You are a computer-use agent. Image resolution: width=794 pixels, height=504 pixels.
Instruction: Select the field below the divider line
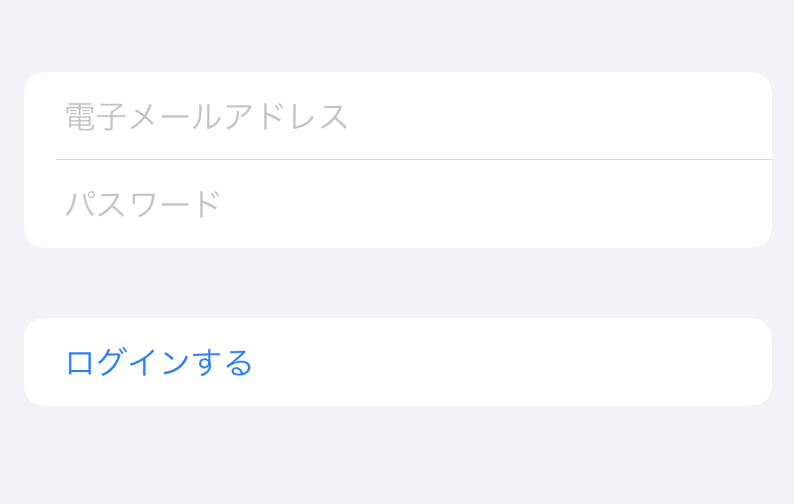pyautogui.click(x=398, y=204)
